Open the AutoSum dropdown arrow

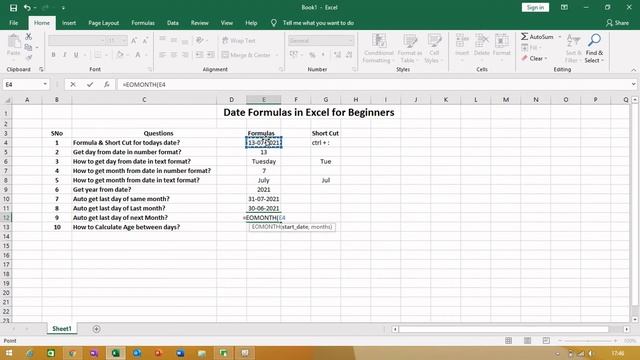[x=560, y=37]
